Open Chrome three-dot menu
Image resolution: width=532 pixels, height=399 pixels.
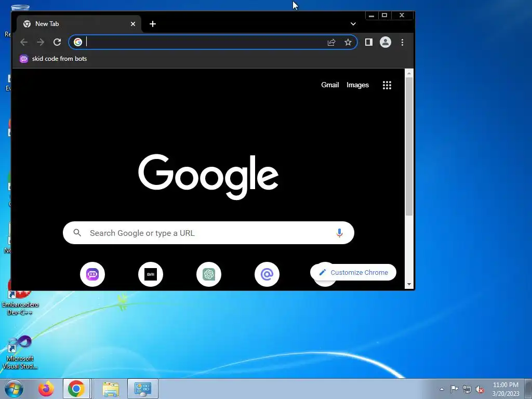pos(403,42)
